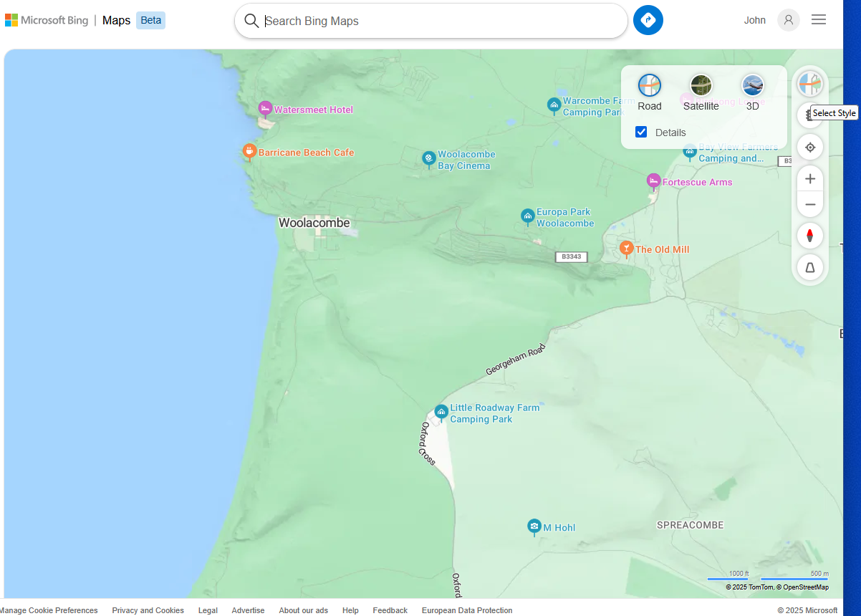Click the Fortescue Arms label text
The width and height of the screenshot is (861, 616).
(698, 182)
